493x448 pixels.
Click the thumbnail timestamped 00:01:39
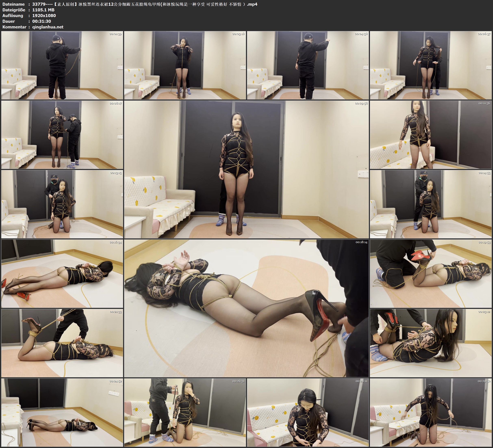[62, 65]
